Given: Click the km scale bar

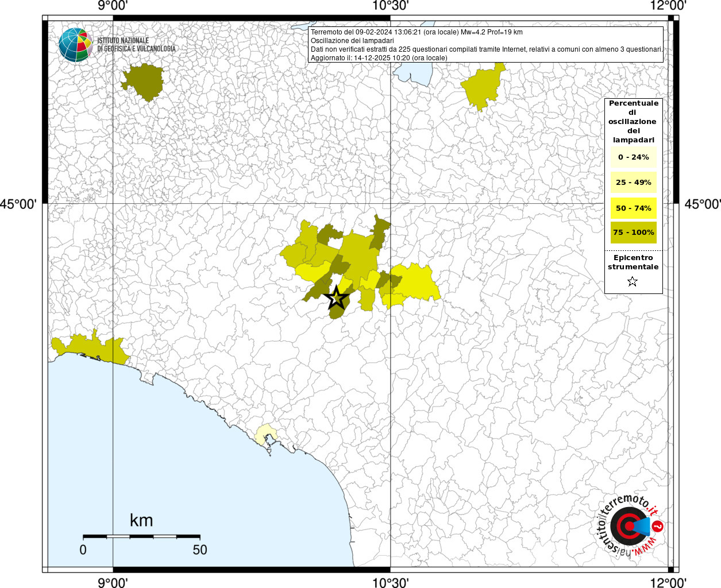Looking at the screenshot, I should pyautogui.click(x=141, y=536).
